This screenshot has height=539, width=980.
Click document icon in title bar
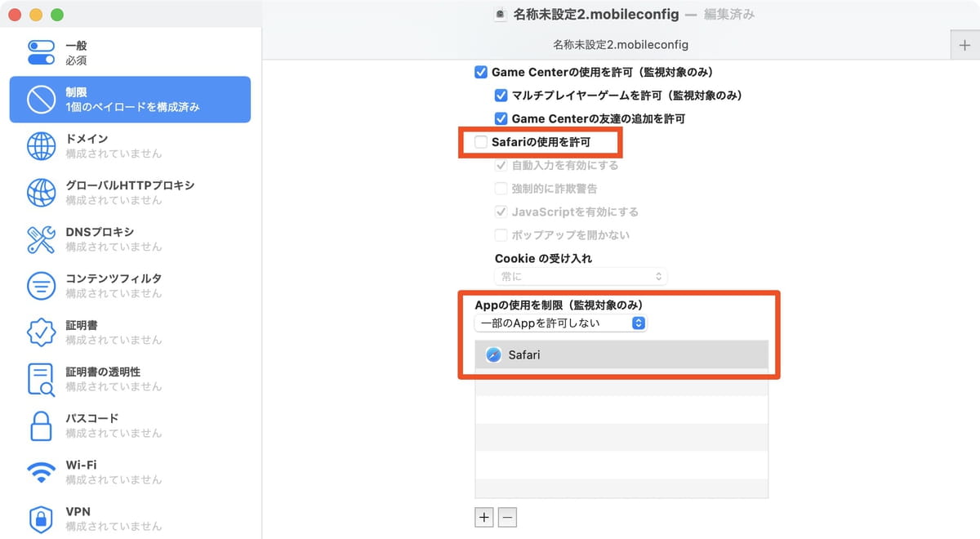click(501, 14)
